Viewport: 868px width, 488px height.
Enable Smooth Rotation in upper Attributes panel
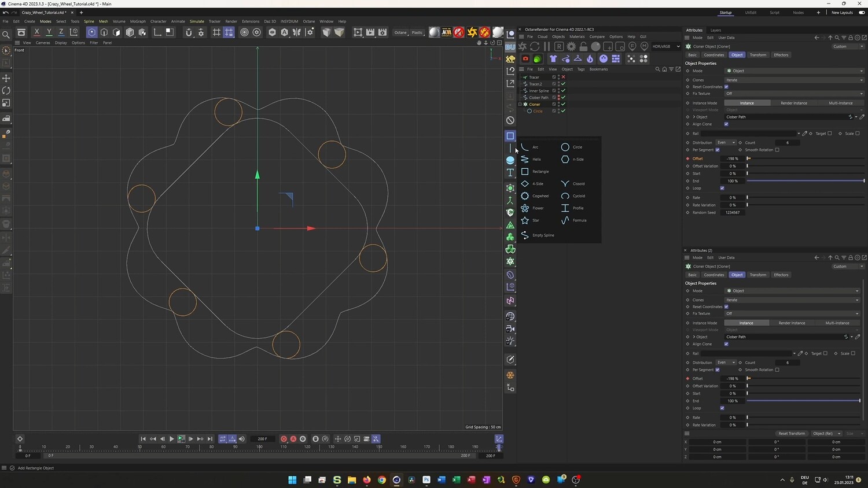coord(777,150)
